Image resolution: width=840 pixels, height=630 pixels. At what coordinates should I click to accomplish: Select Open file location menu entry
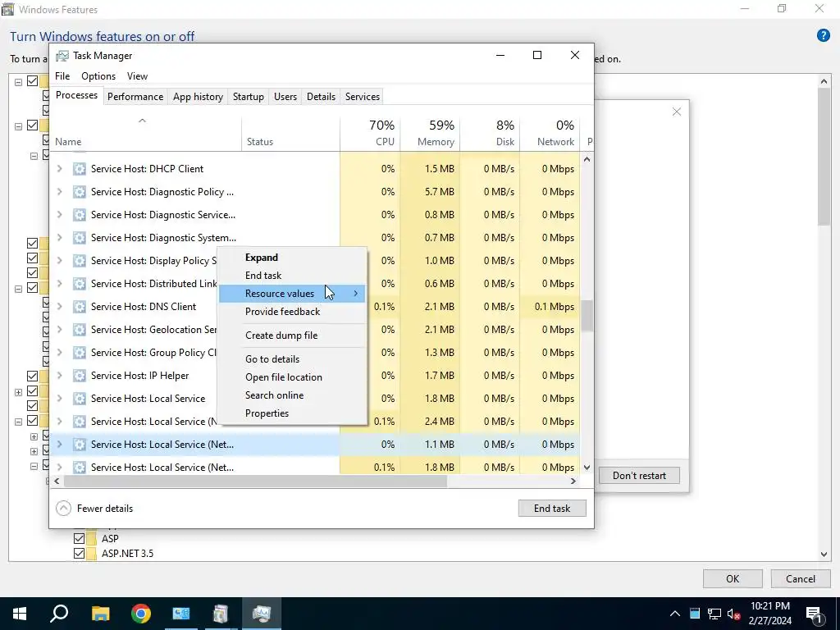pos(293,377)
